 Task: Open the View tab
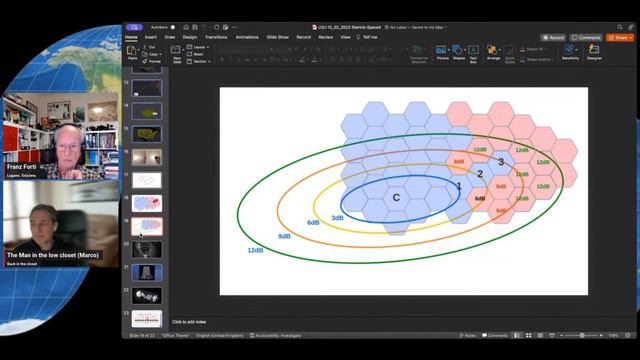[345, 37]
